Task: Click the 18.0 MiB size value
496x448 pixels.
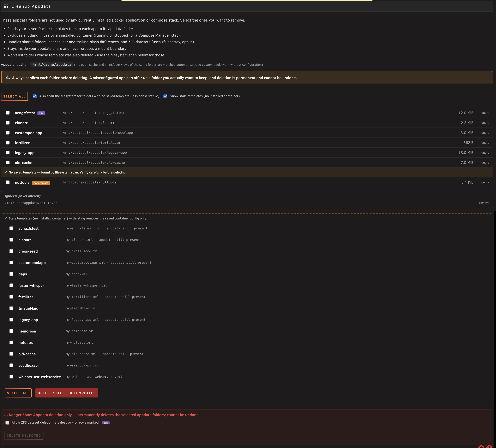Action: coord(466,153)
